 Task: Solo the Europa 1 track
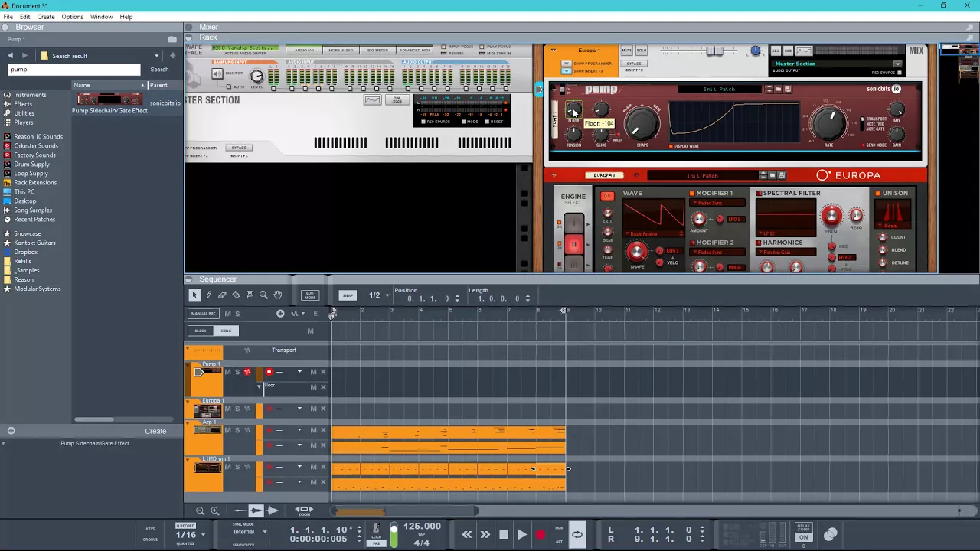point(237,409)
